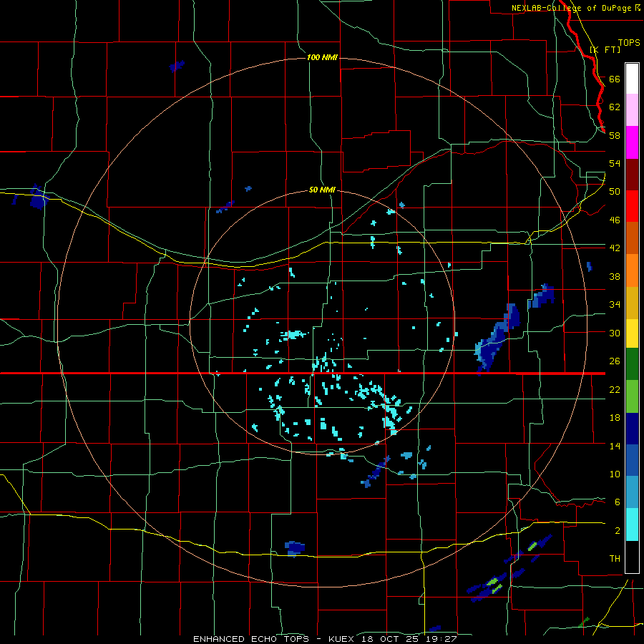Image resolution: width=644 pixels, height=644 pixels.
Task: Pick the yellow legend swatch
Action: click(632, 333)
